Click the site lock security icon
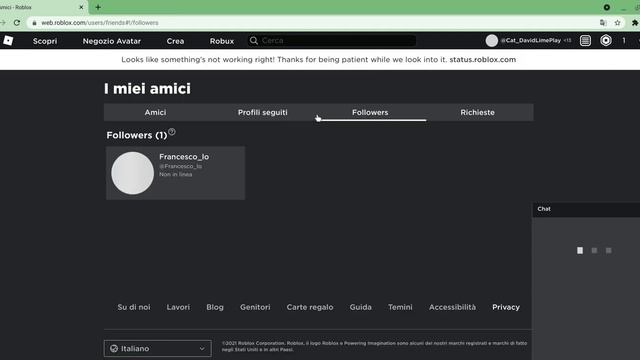This screenshot has height=360, width=640. click(x=34, y=23)
